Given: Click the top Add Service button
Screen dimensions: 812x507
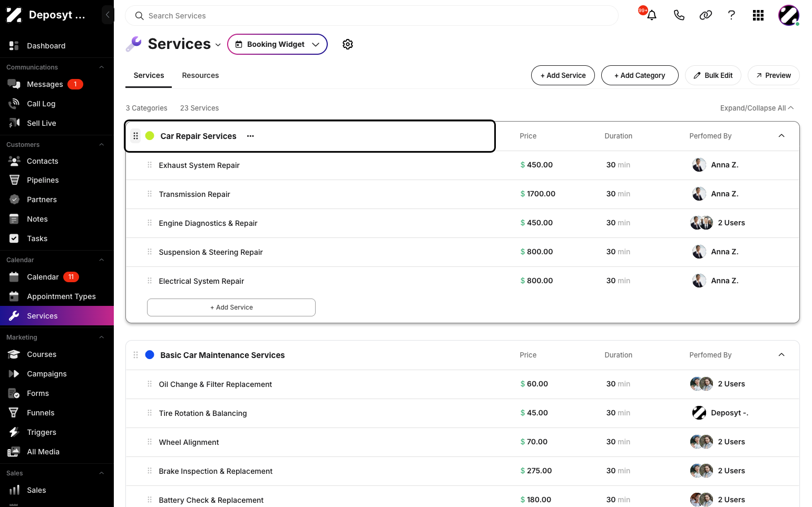Looking at the screenshot, I should pyautogui.click(x=563, y=75).
